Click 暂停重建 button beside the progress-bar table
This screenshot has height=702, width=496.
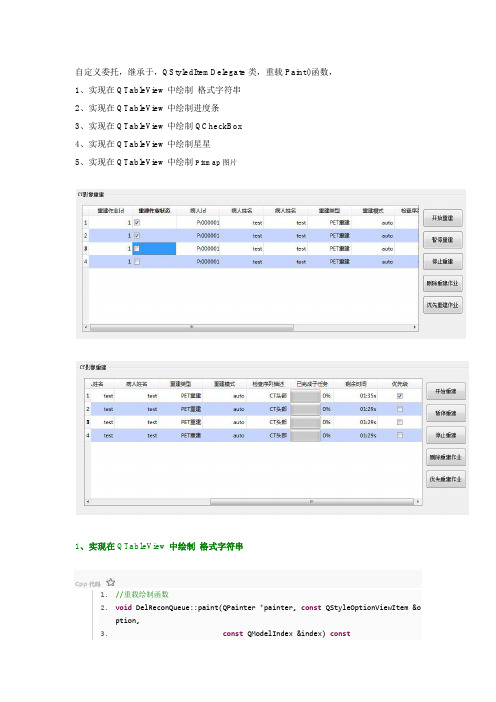pyautogui.click(x=446, y=413)
